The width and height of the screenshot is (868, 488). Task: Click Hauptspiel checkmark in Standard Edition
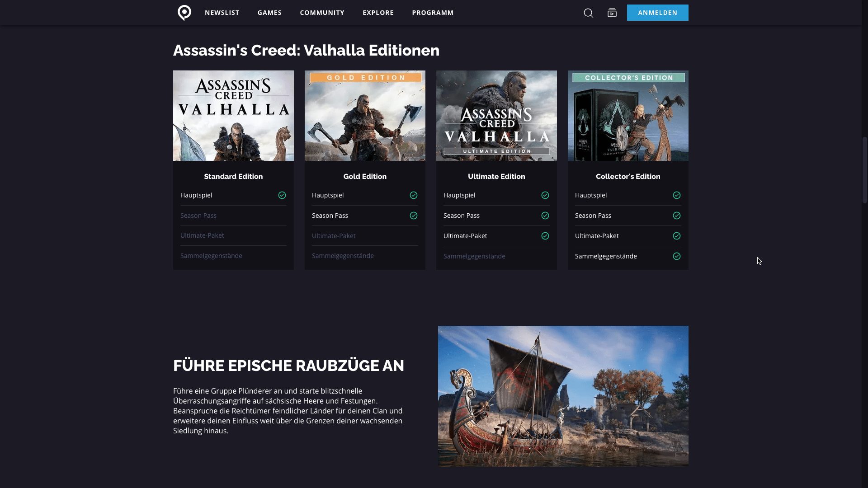click(x=282, y=195)
